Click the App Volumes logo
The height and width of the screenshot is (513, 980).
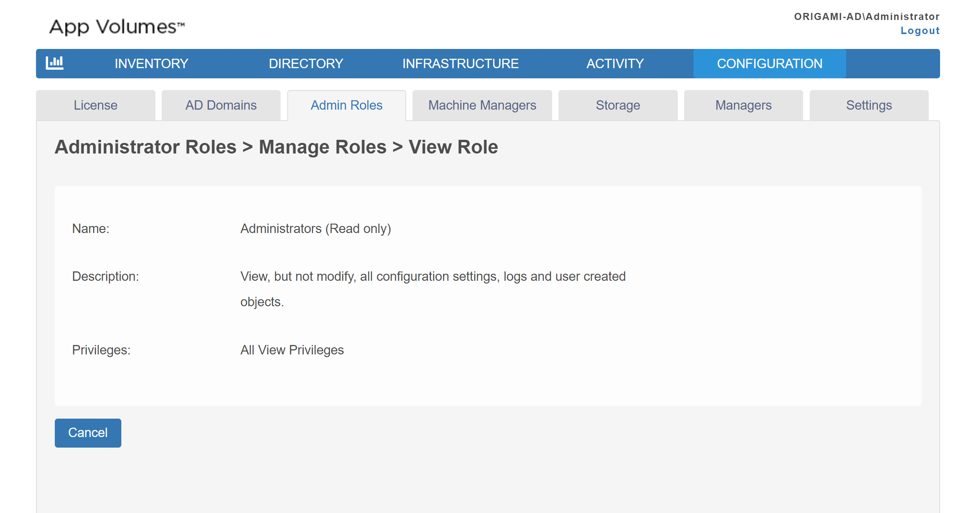click(x=117, y=27)
